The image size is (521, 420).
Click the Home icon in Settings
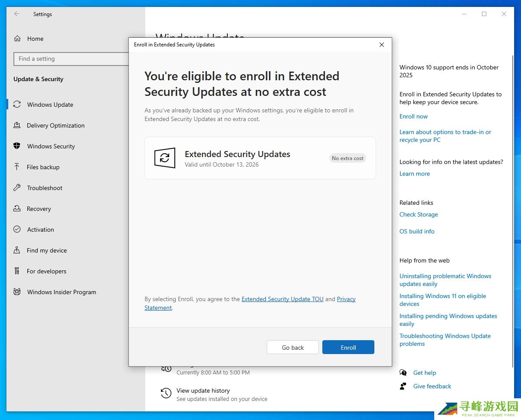pyautogui.click(x=17, y=39)
